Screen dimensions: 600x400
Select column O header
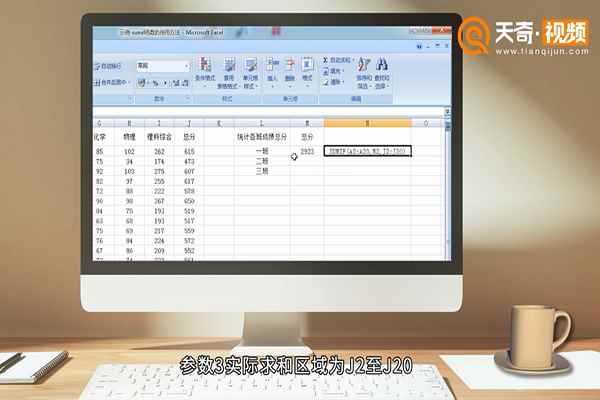(x=426, y=123)
